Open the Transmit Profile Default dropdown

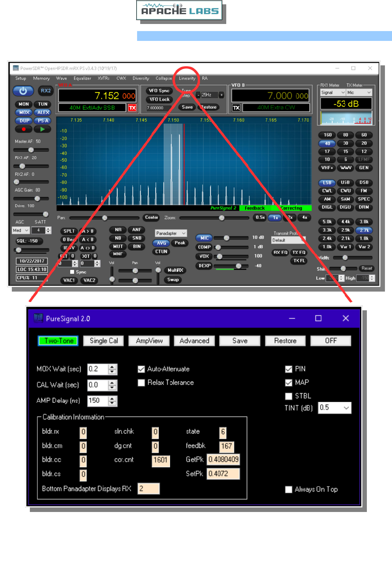[288, 240]
